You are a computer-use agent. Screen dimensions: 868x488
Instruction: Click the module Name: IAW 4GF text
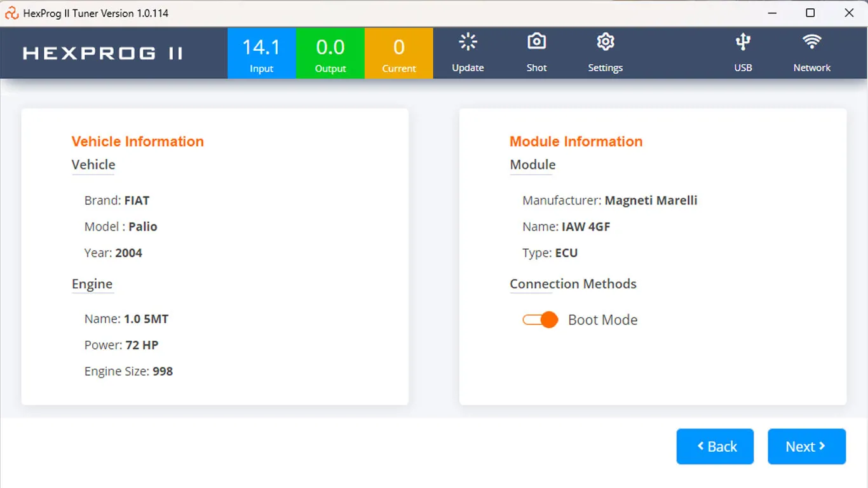pyautogui.click(x=566, y=227)
